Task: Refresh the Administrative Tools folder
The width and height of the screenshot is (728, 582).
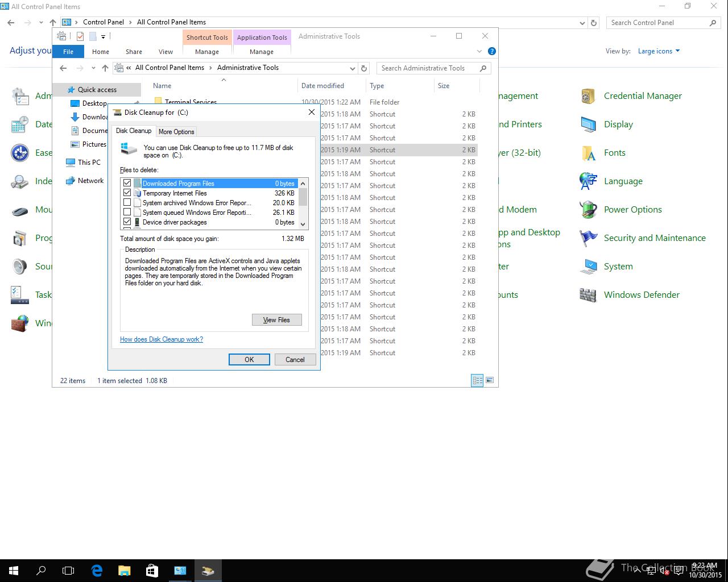Action: 365,68
